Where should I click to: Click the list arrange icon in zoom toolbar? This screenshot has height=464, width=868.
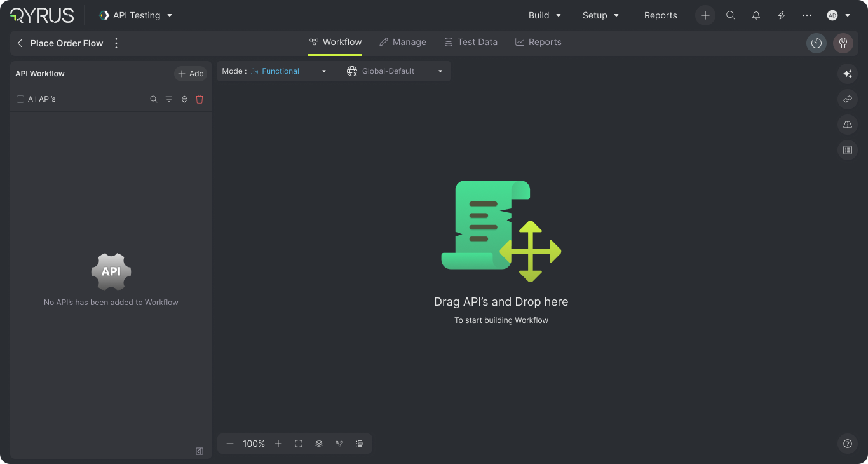(360, 444)
